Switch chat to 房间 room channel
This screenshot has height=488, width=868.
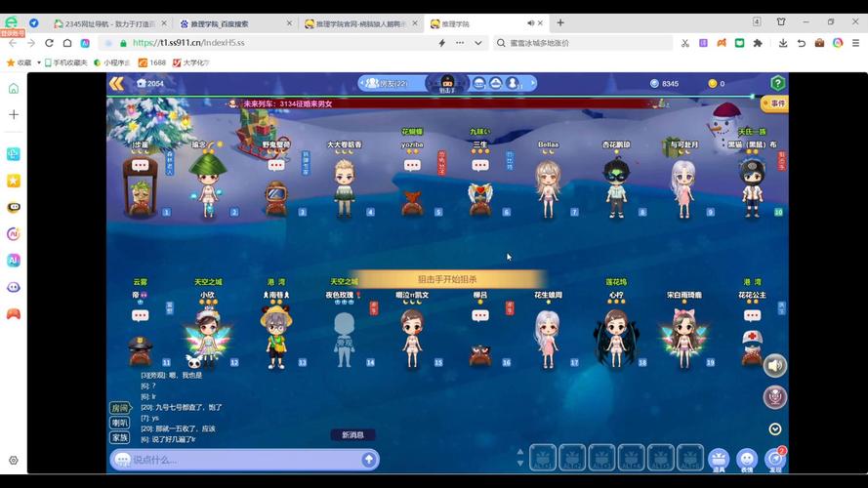(119, 408)
